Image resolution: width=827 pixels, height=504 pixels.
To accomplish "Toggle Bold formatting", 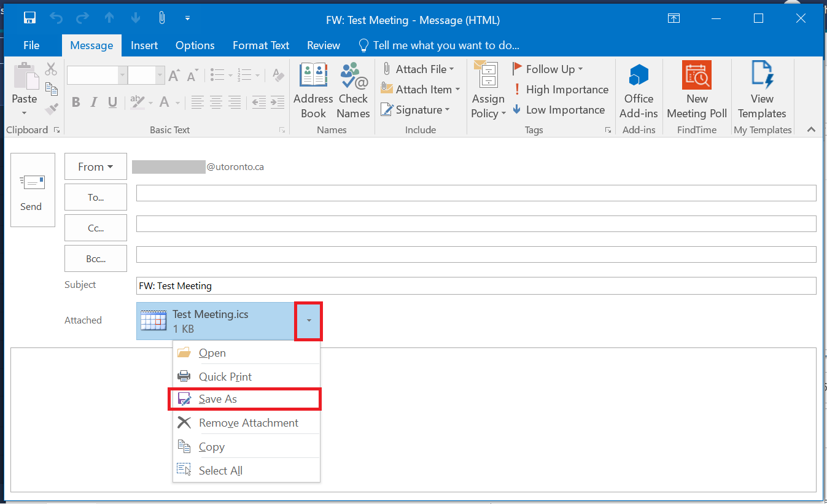I will pyautogui.click(x=76, y=103).
